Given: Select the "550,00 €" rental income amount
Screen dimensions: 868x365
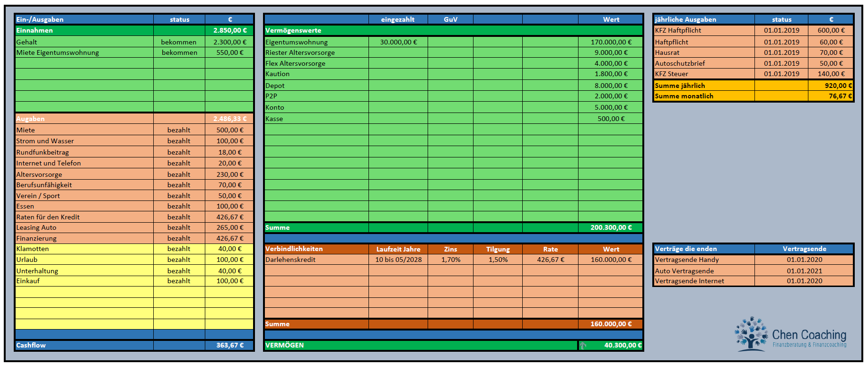Looking at the screenshot, I should pyautogui.click(x=229, y=52).
